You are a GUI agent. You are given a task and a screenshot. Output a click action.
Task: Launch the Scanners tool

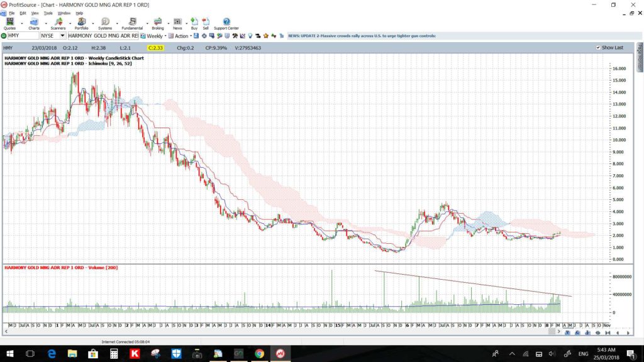coord(58,24)
